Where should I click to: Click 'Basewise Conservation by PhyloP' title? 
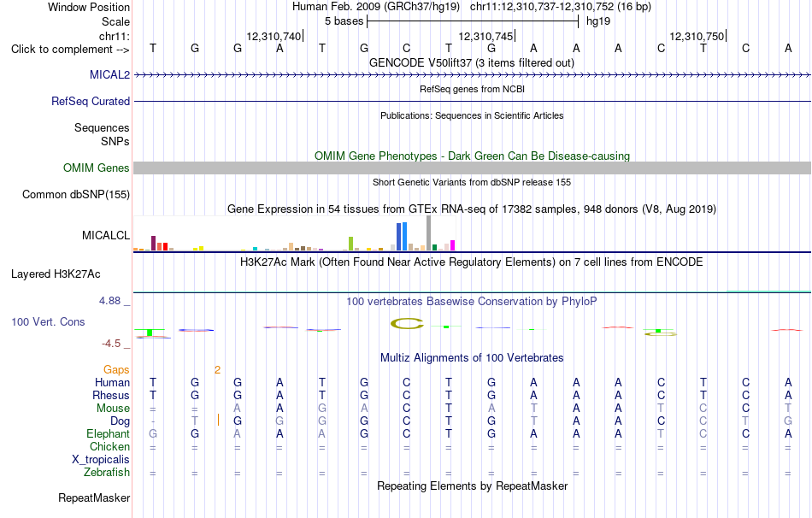point(472,302)
